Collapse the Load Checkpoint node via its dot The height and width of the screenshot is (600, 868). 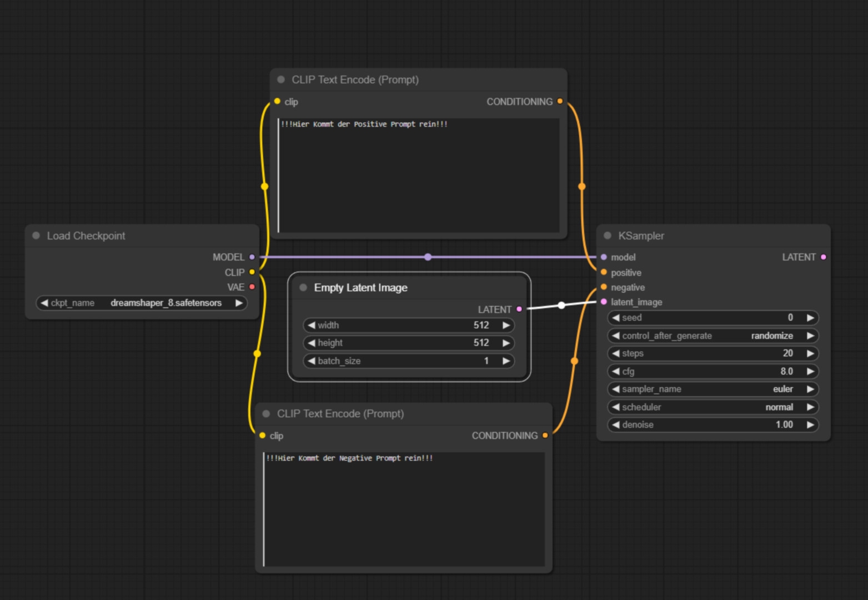point(36,236)
